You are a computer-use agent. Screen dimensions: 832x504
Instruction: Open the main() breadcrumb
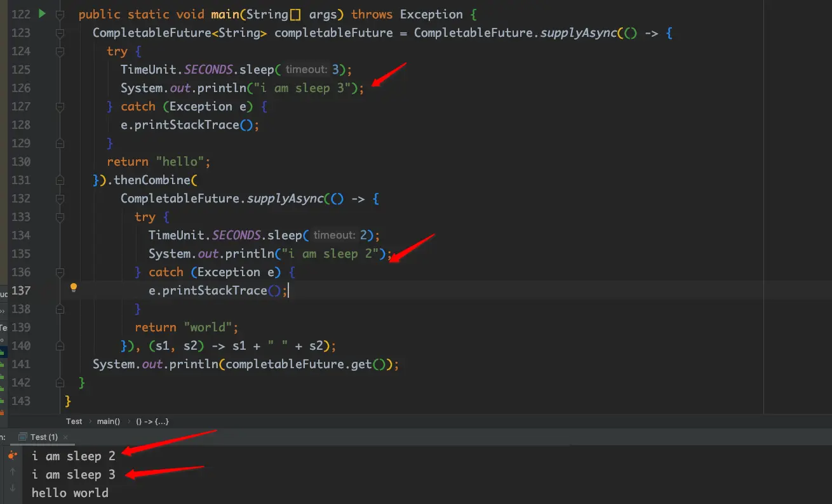pyautogui.click(x=108, y=421)
